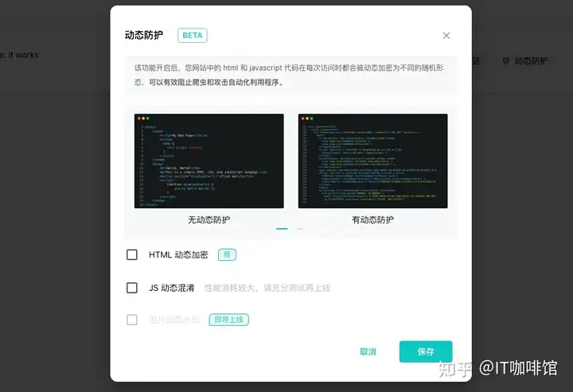Enable the HTML 动态加密 checkbox
This screenshot has width=573, height=392.
[132, 254]
